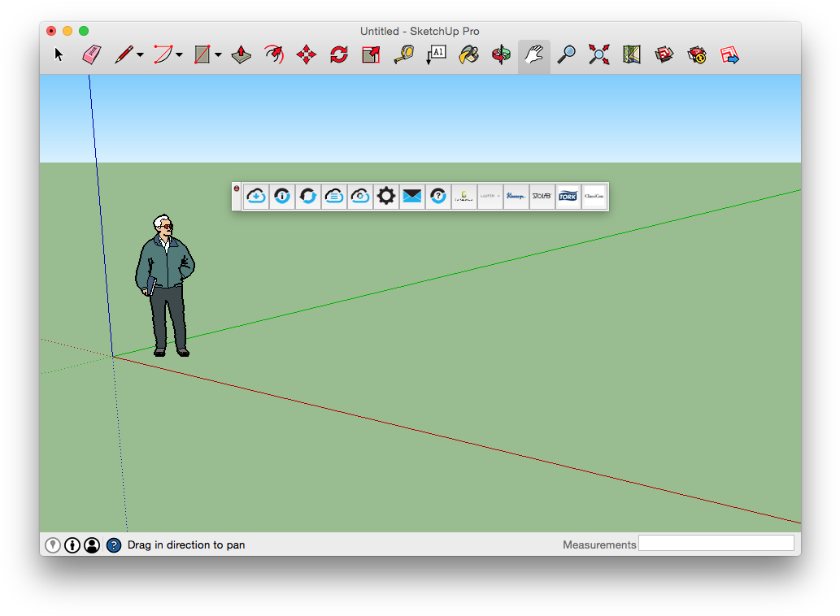Open the Paint Bucket tool
Viewport: 840px width, 616px height.
tap(468, 54)
